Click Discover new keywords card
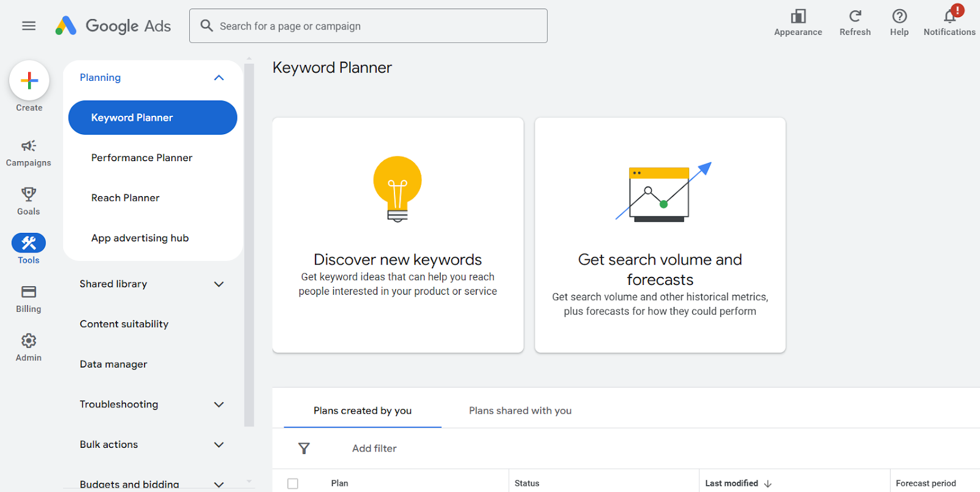 pyautogui.click(x=398, y=235)
